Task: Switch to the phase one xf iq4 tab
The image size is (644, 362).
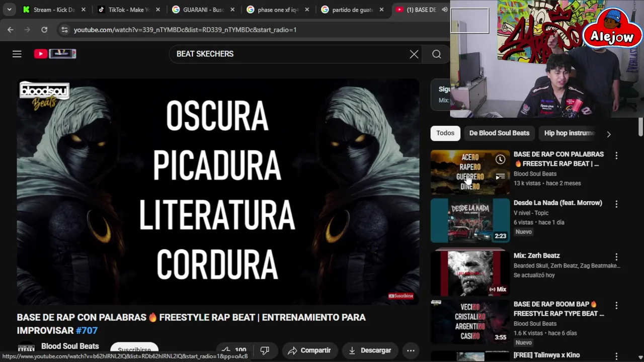Action: coord(277,10)
